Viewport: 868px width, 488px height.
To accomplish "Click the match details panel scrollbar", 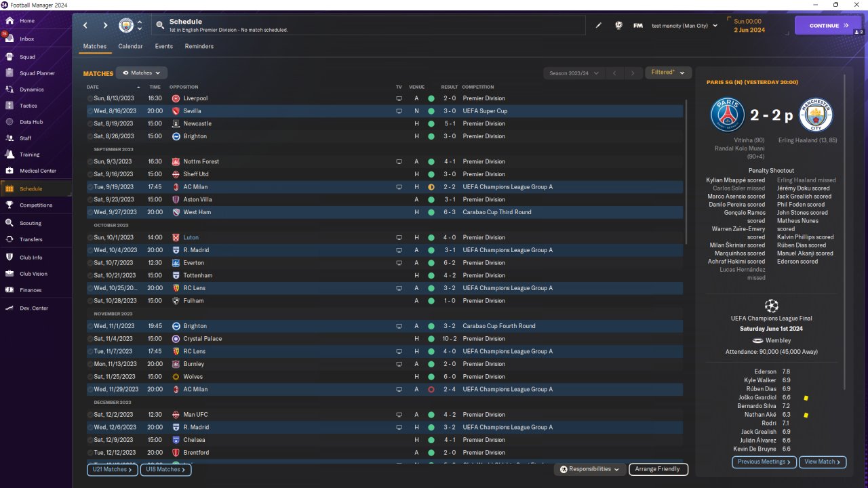I will click(845, 230).
